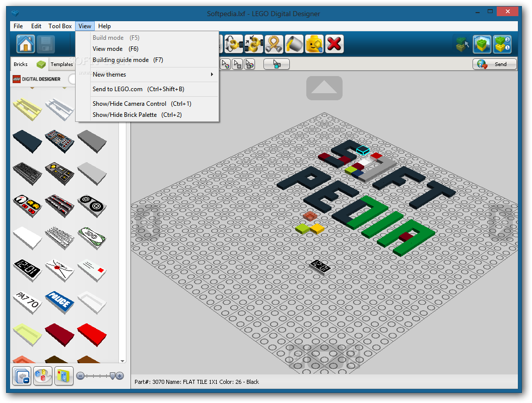The image size is (532, 403).
Task: Select the Hide tool with the minifig head
Action: [314, 44]
